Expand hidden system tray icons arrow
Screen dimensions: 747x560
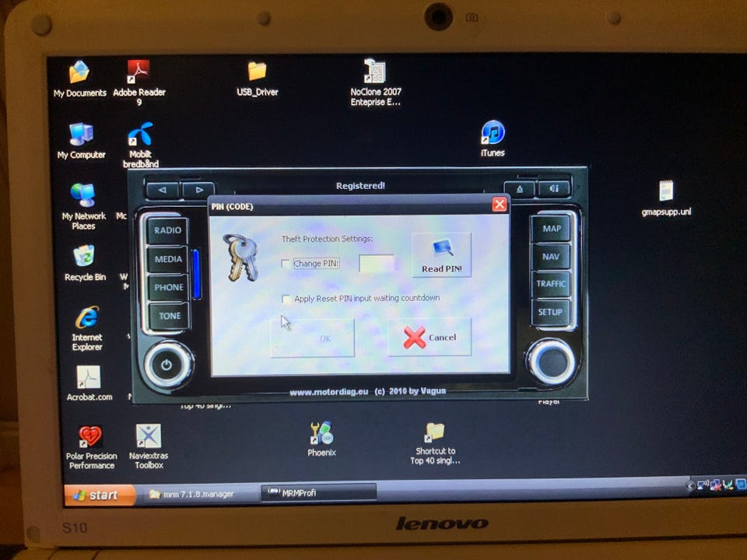click(690, 485)
